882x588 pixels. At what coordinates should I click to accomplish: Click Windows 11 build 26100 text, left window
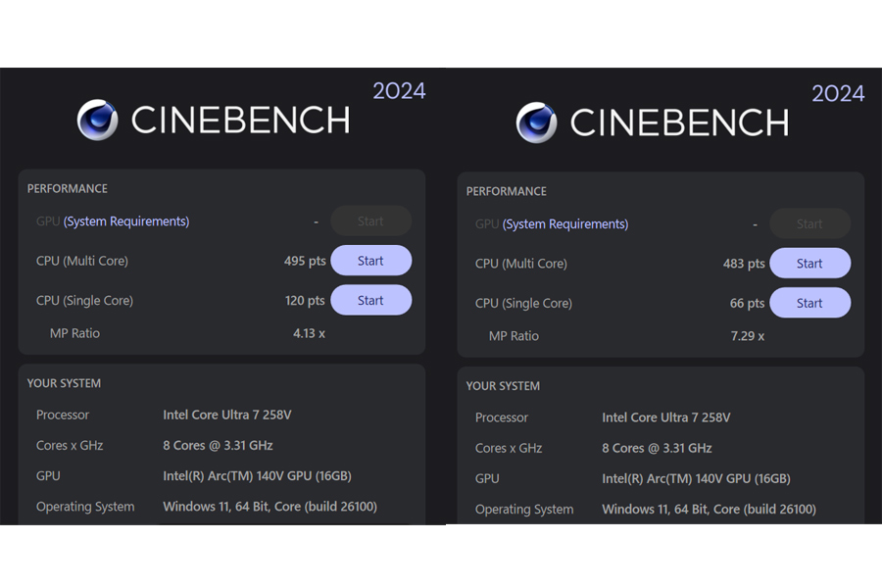pyautogui.click(x=270, y=507)
